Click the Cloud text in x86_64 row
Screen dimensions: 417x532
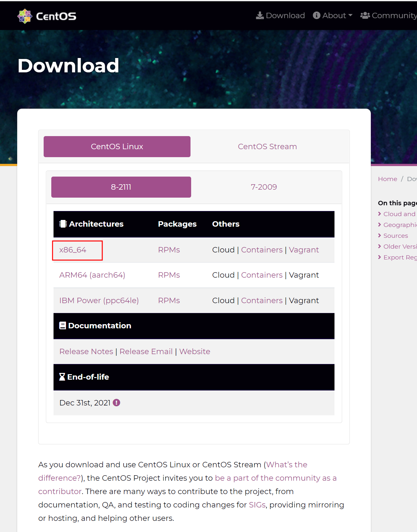223,250
